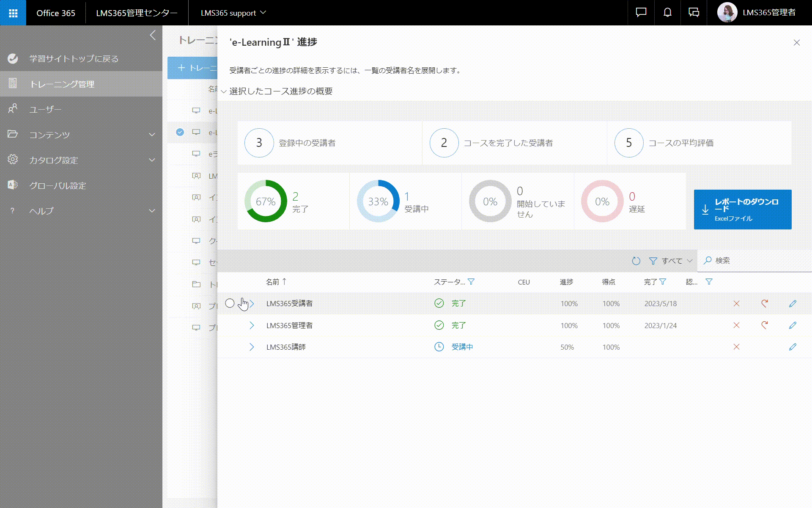Expand the カタログ設定 menu chevron
This screenshot has height=508, width=812.
(x=152, y=160)
